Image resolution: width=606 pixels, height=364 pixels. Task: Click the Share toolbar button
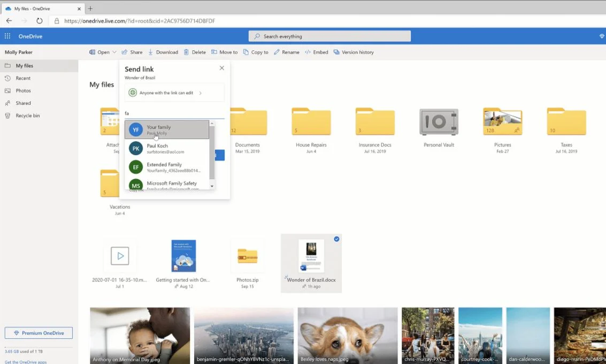pos(132,52)
